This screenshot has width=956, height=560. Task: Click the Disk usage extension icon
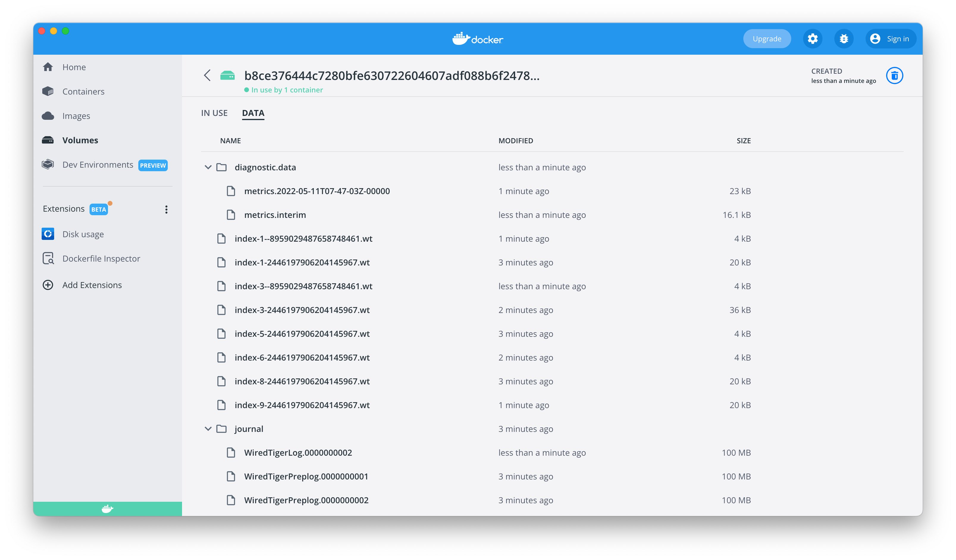point(48,234)
